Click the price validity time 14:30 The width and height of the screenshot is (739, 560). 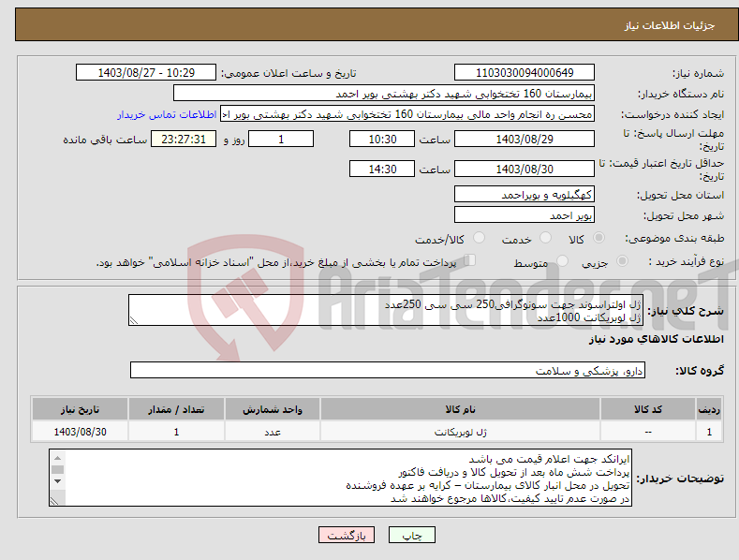click(382, 169)
